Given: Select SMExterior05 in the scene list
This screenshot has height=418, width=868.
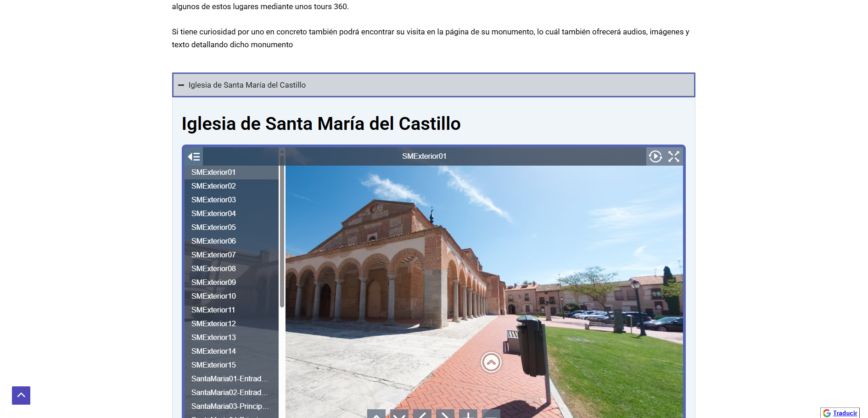Looking at the screenshot, I should (231, 227).
